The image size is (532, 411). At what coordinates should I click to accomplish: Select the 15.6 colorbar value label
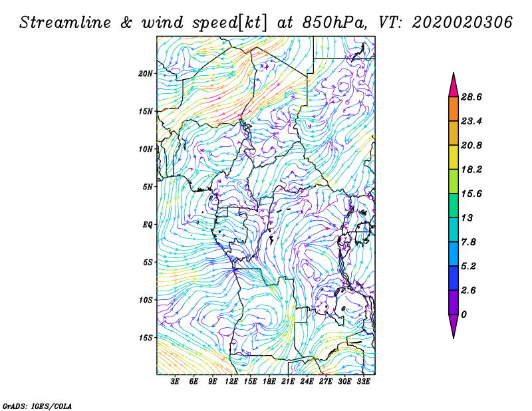point(471,194)
